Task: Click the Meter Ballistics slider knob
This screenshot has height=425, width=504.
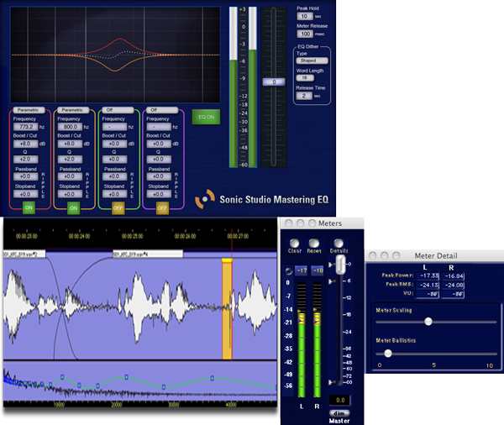Action: [388, 354]
